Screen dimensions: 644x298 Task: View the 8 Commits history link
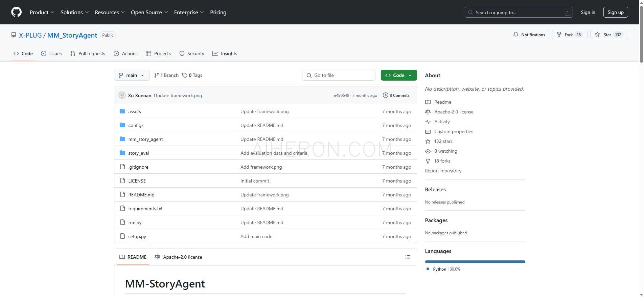tap(396, 95)
